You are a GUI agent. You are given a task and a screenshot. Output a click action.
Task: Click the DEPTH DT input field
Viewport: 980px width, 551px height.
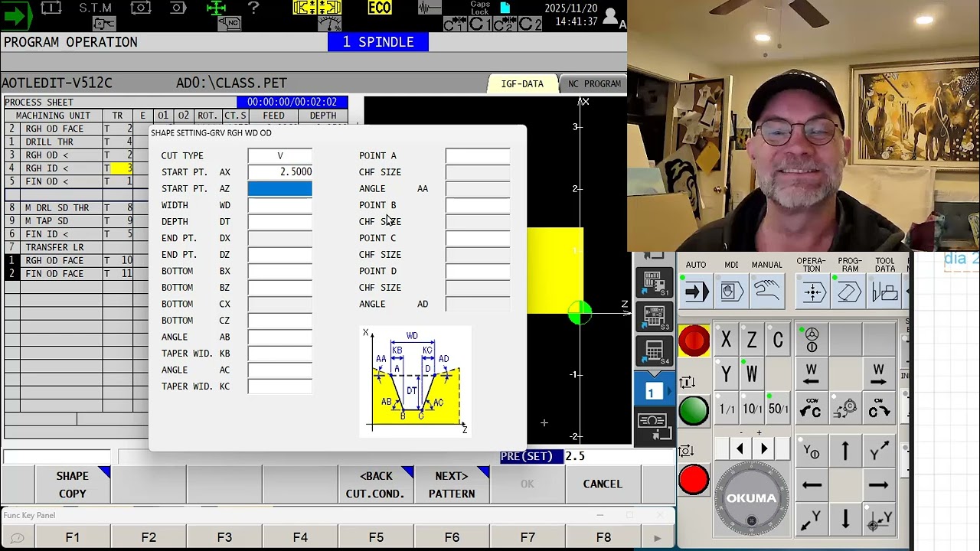[x=279, y=222]
